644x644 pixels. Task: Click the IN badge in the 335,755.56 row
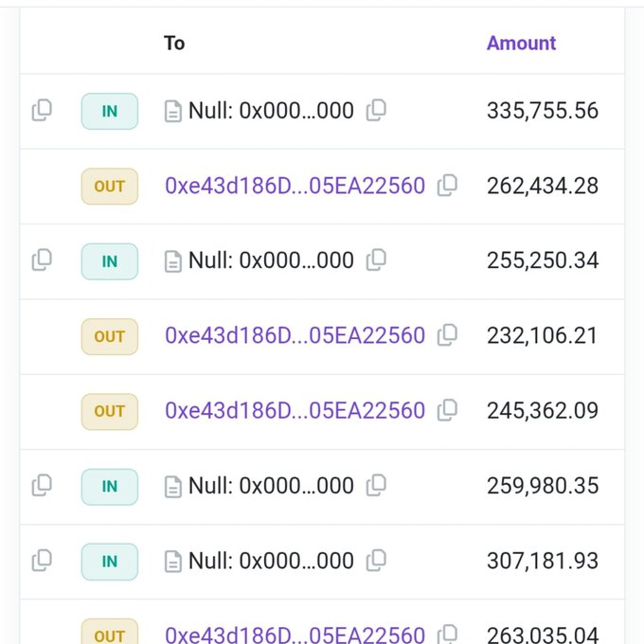coord(110,112)
